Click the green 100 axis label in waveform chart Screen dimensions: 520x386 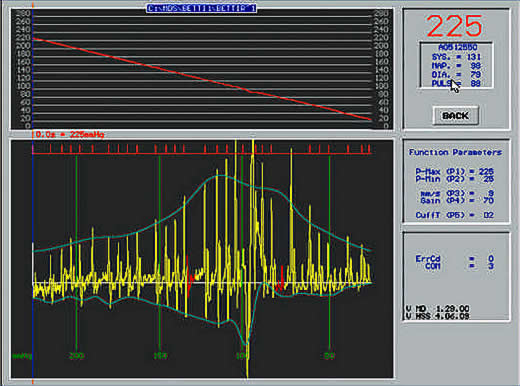click(x=242, y=356)
